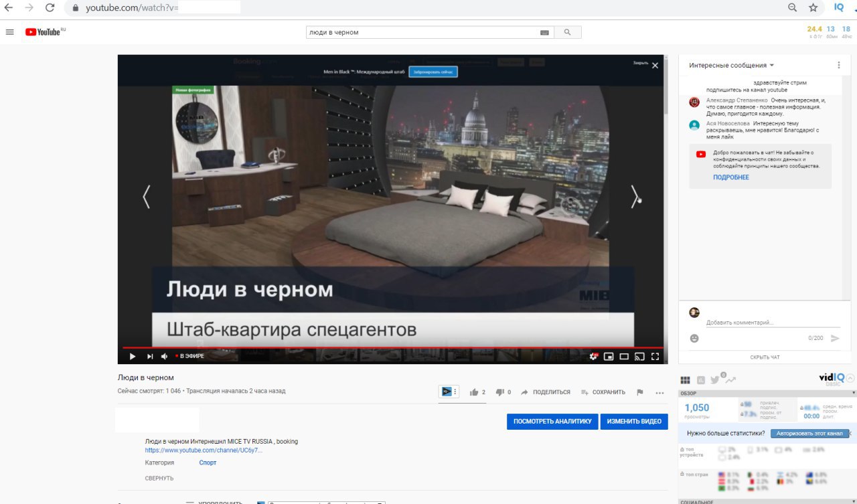Open the channel link in the description
The width and height of the screenshot is (857, 504).
pos(204,450)
